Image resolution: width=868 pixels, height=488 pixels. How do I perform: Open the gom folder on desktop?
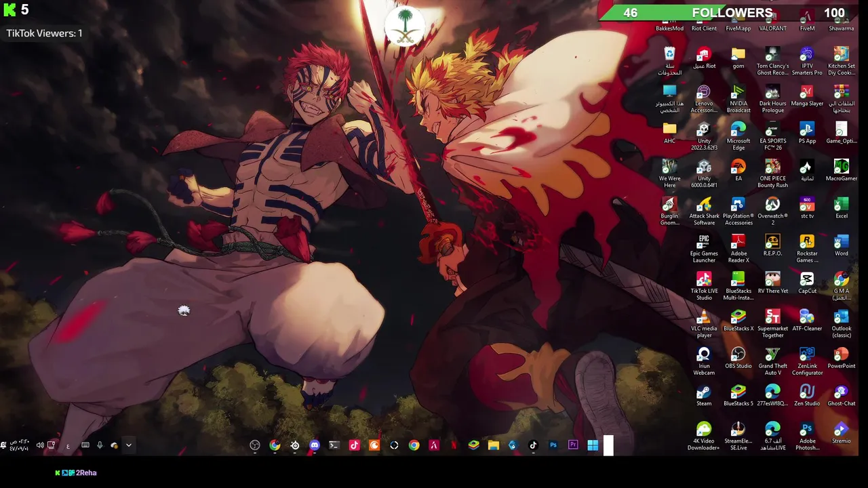point(738,58)
